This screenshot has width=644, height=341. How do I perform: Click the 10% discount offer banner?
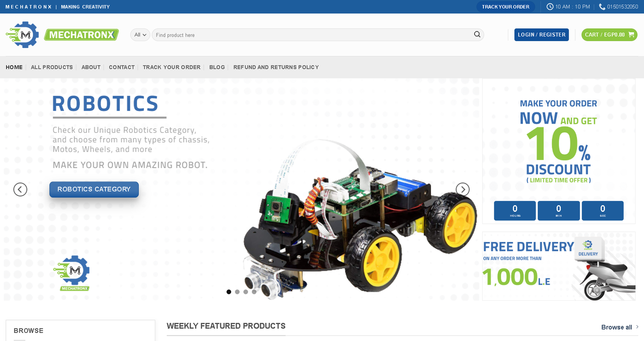(x=559, y=151)
